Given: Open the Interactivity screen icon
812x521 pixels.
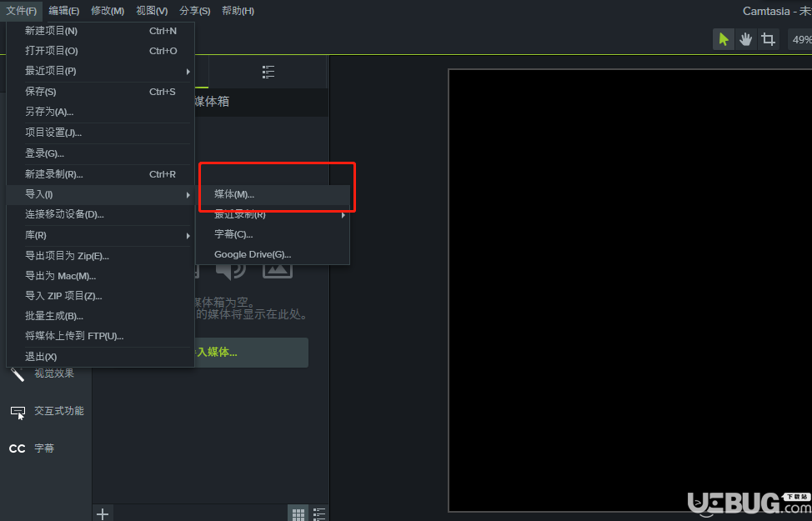Looking at the screenshot, I should click(18, 412).
